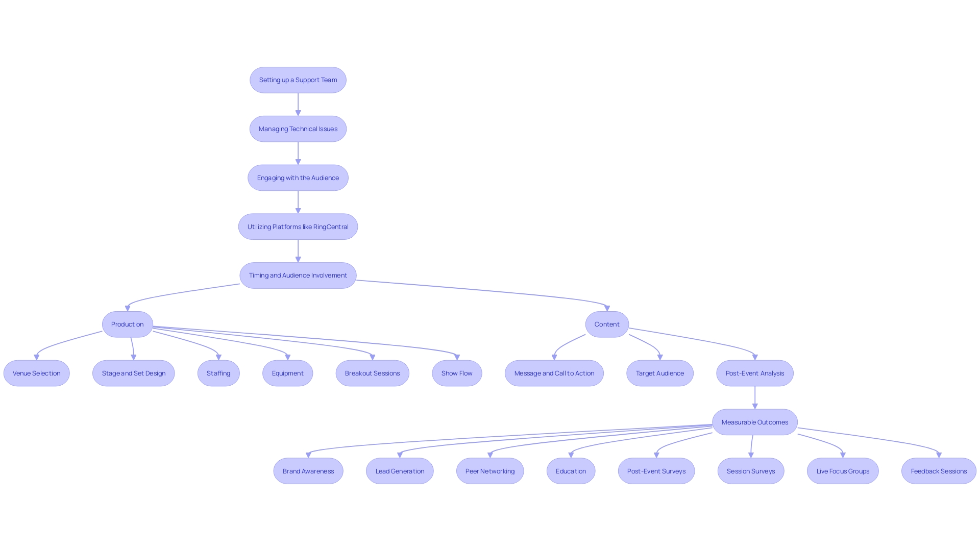
Task: Toggle visibility of Brand Awareness node
Action: [x=308, y=470]
